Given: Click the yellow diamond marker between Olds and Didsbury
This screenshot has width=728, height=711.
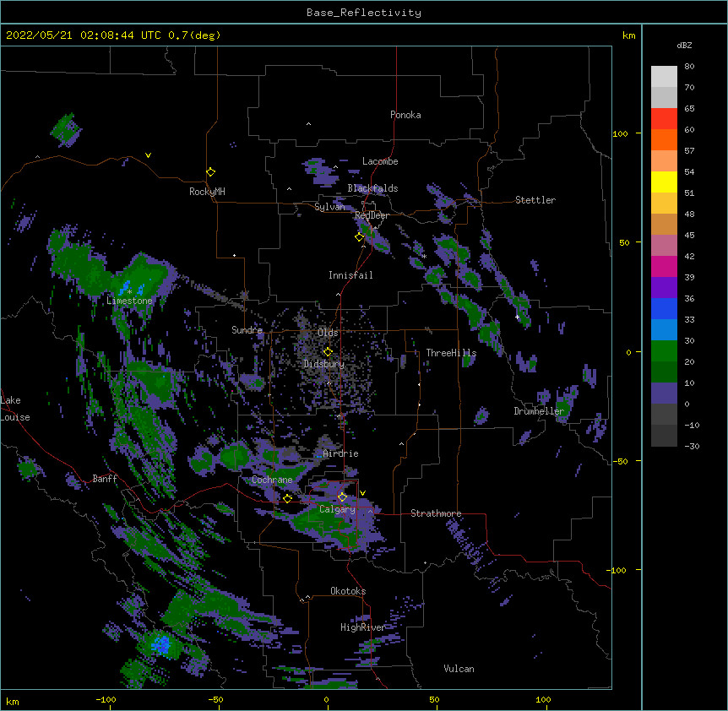Looking at the screenshot, I should coord(328,352).
